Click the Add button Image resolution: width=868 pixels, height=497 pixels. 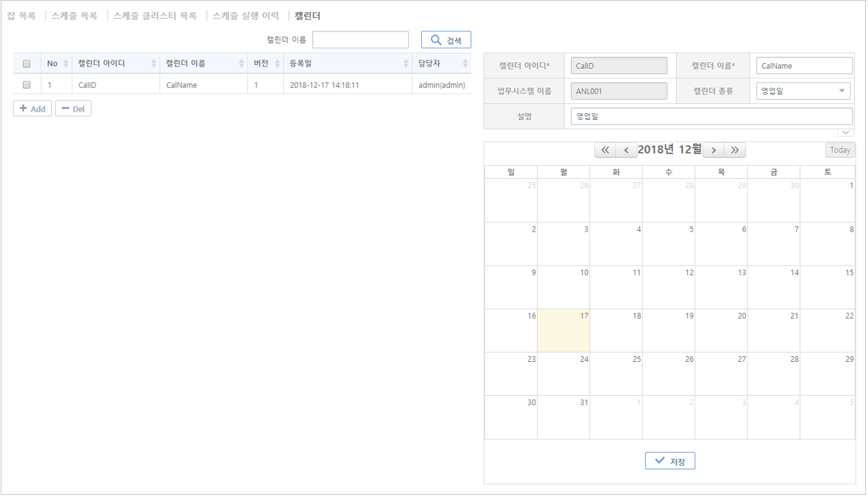[32, 108]
